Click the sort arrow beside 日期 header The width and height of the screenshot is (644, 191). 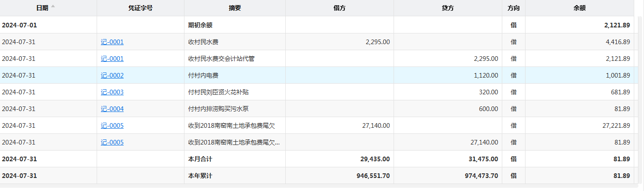[53, 7]
